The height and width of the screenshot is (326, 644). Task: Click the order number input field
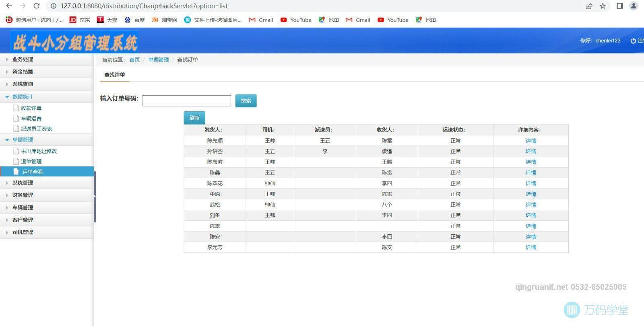click(x=186, y=100)
